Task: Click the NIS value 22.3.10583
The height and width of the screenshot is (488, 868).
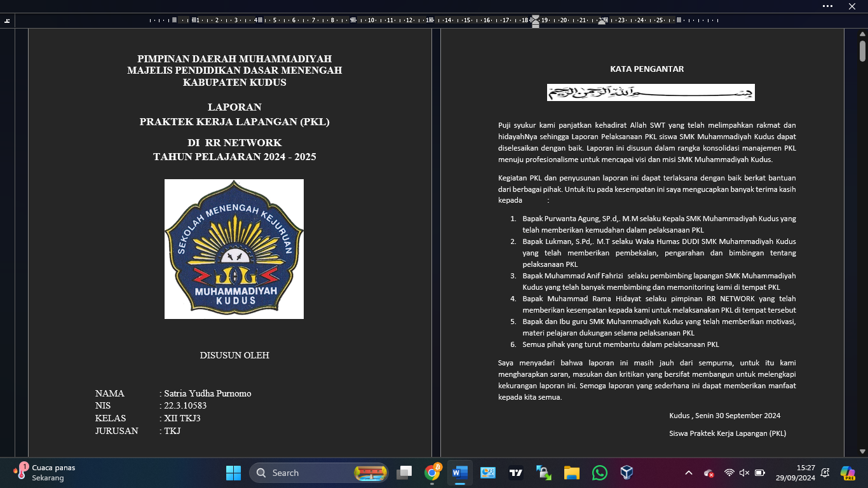Action: [186, 406]
